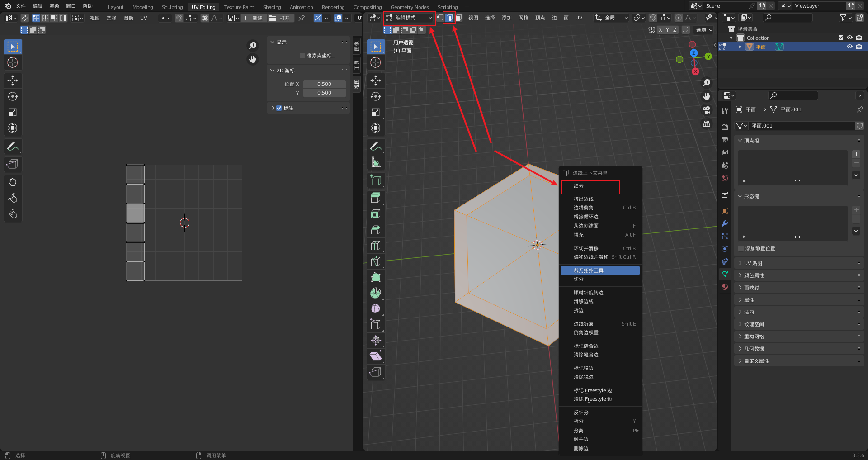Image resolution: width=868 pixels, height=460 pixels.
Task: Select the Knife tool
Action: (x=376, y=261)
